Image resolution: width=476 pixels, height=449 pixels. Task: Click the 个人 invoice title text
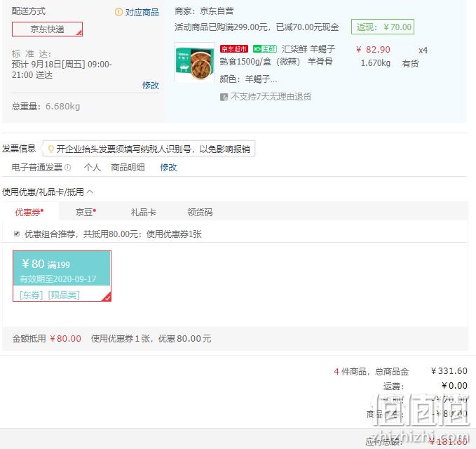click(x=93, y=167)
